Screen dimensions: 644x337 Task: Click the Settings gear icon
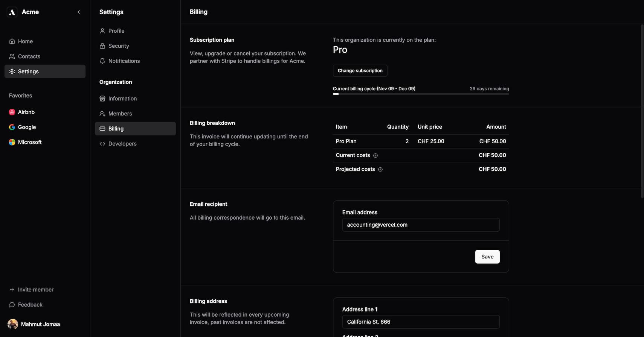pyautogui.click(x=12, y=71)
